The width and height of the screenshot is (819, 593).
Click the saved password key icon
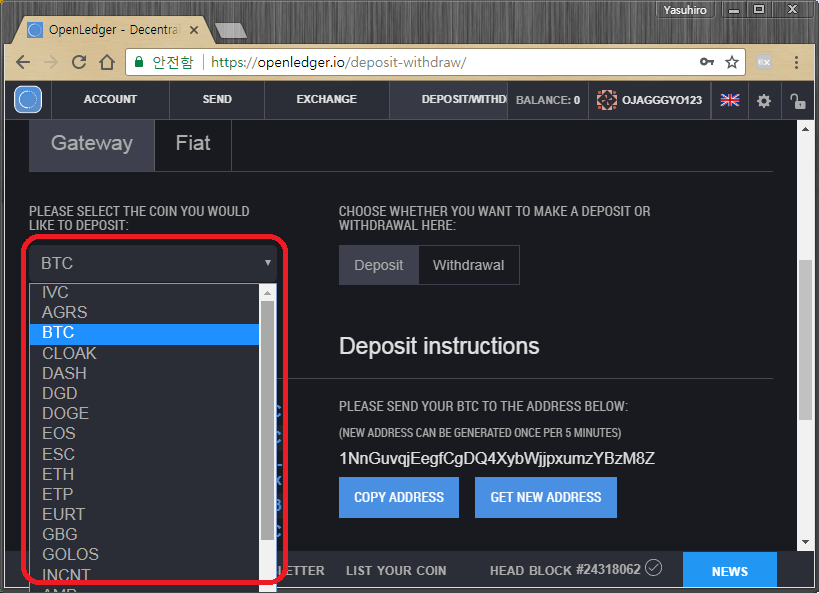pos(706,62)
